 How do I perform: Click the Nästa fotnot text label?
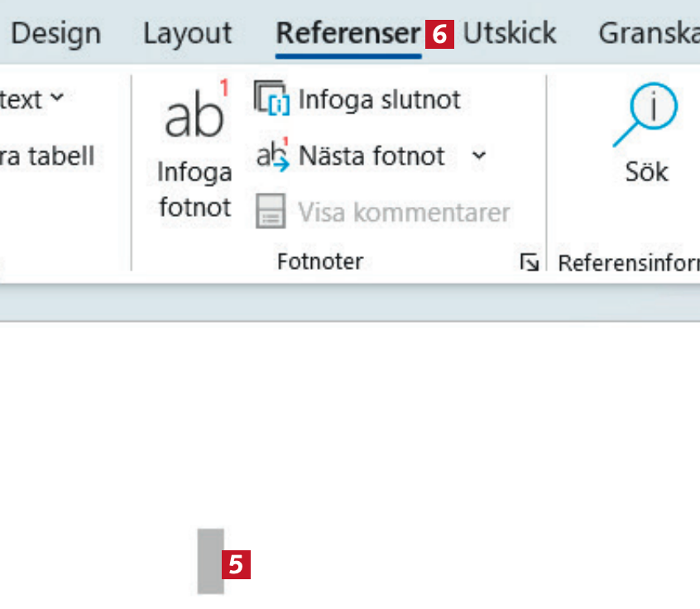pos(372,155)
